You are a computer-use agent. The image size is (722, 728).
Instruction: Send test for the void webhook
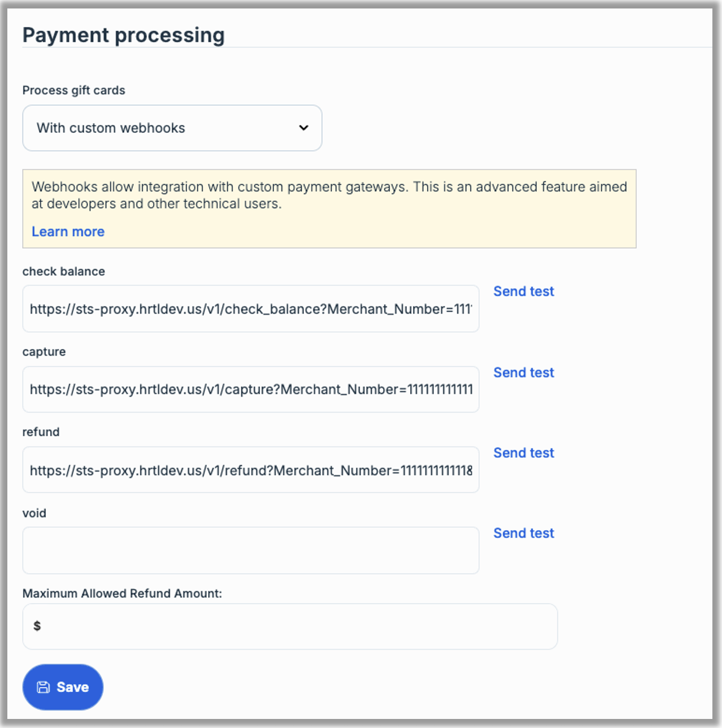click(523, 533)
